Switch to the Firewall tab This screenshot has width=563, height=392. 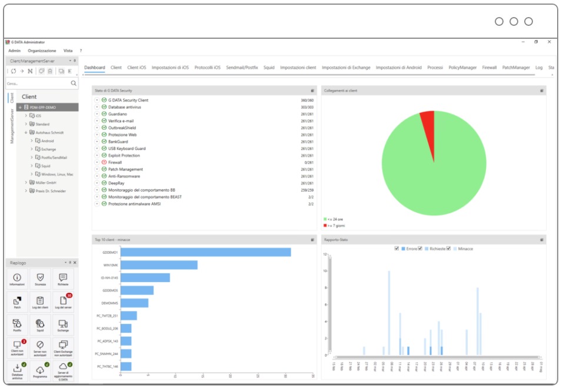click(489, 68)
